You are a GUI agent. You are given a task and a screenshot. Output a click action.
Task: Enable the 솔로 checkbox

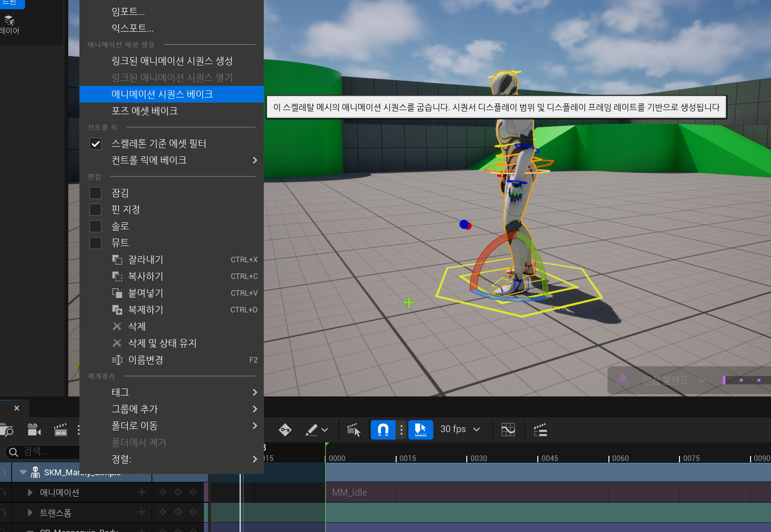point(95,226)
